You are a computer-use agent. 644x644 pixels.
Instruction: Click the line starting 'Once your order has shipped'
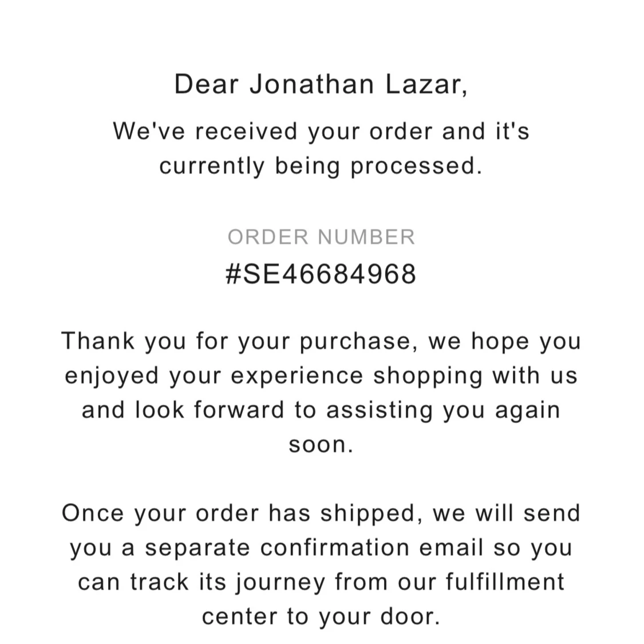click(321, 513)
